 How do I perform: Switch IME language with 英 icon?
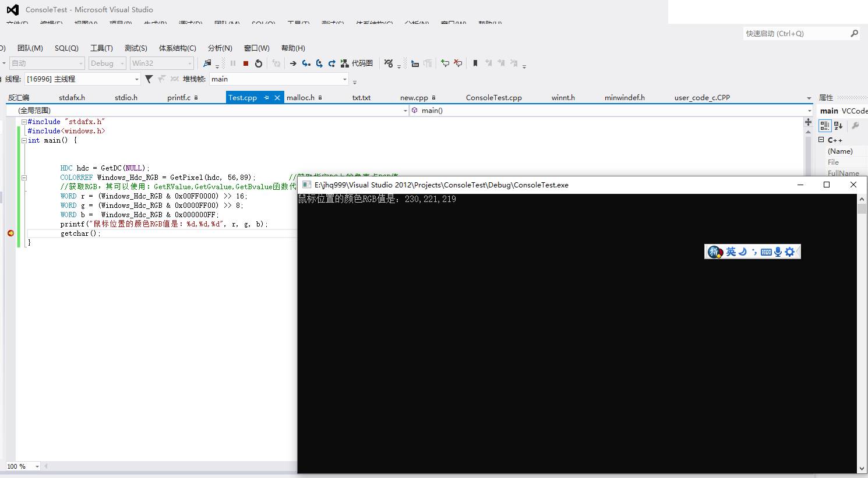coord(731,252)
